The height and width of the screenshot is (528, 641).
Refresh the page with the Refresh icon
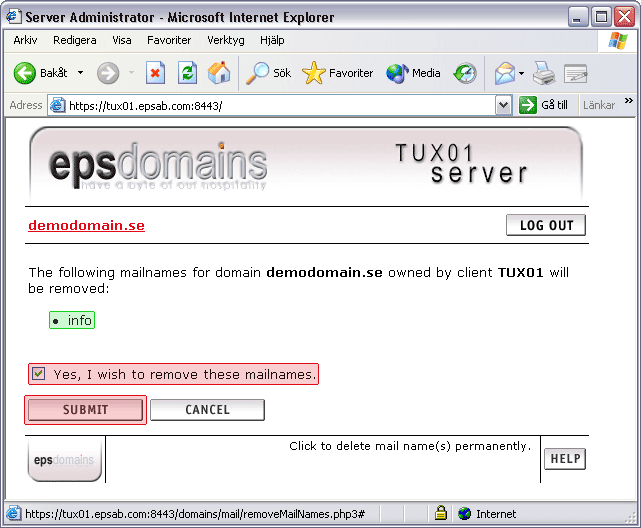187,73
